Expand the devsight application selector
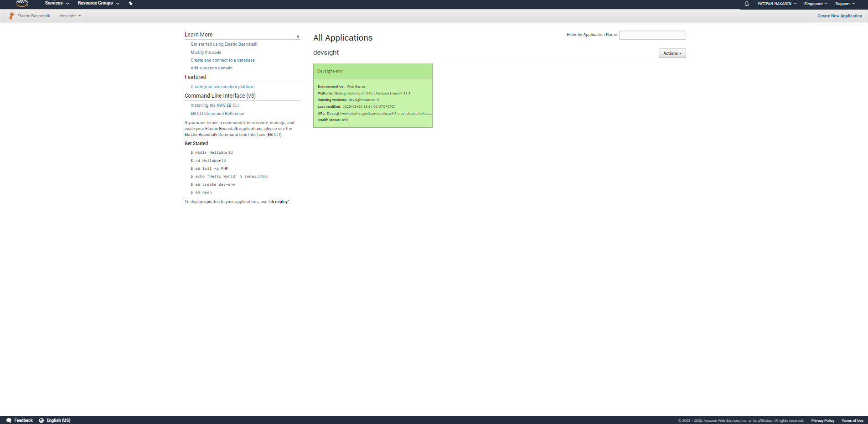Image resolution: width=868 pixels, height=424 pixels. [70, 16]
